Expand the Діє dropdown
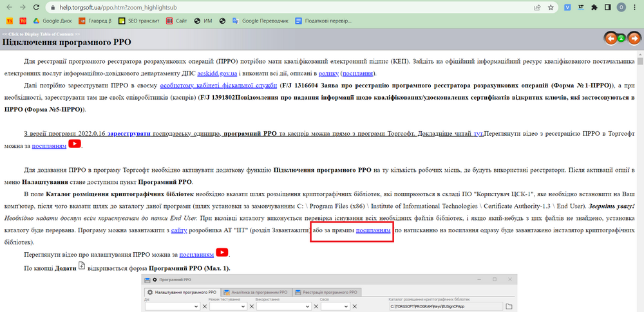 point(195,307)
